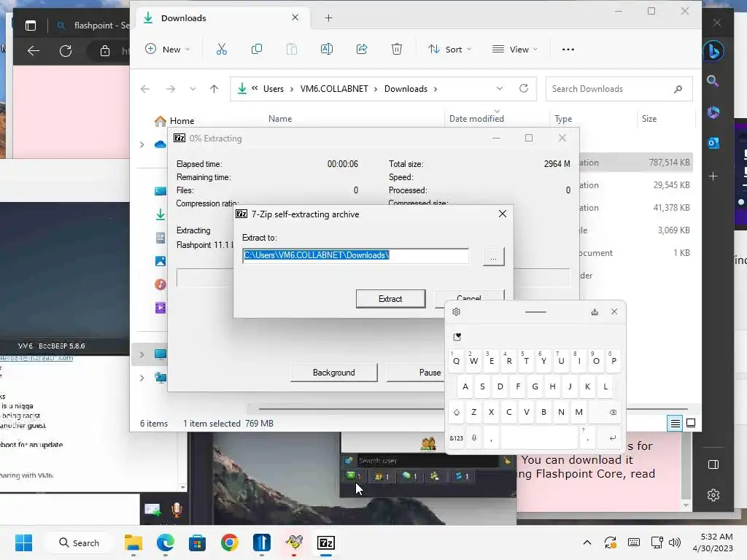This screenshot has height=560, width=747.
Task: Switch to Details view layout icon
Action: point(675,423)
